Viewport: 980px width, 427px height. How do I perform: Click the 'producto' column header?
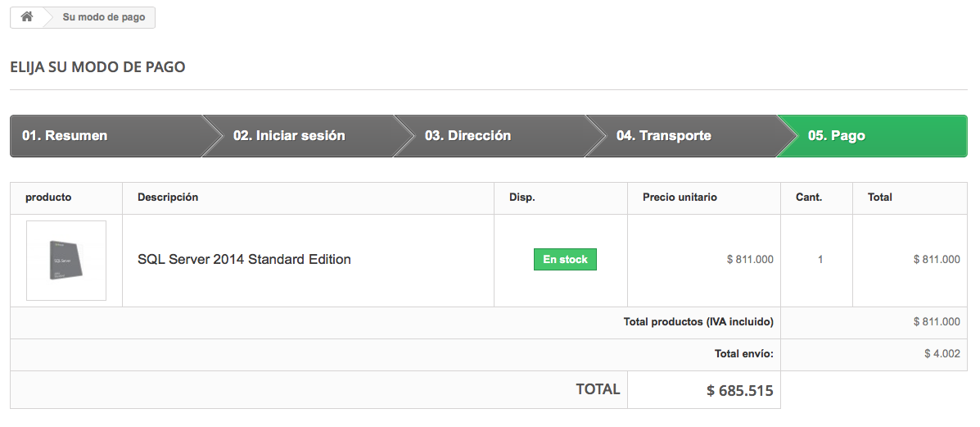coord(48,198)
